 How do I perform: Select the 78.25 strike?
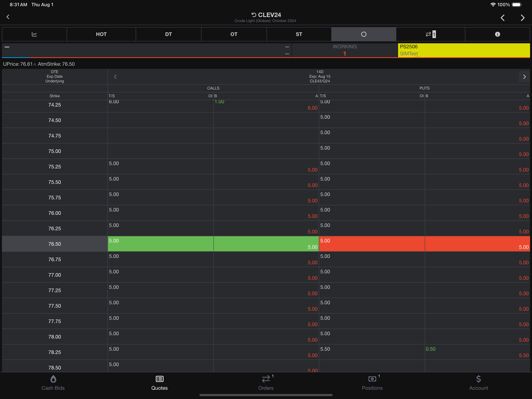click(x=55, y=352)
